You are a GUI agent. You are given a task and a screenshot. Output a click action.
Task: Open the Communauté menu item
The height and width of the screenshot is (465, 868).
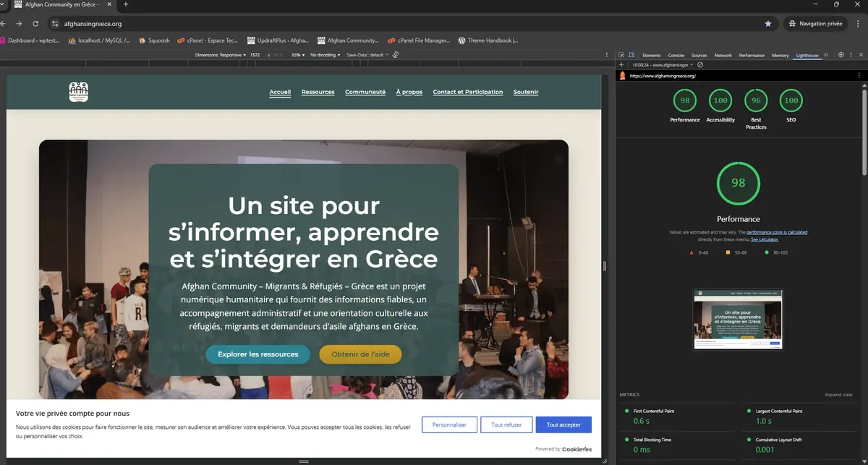(x=365, y=92)
